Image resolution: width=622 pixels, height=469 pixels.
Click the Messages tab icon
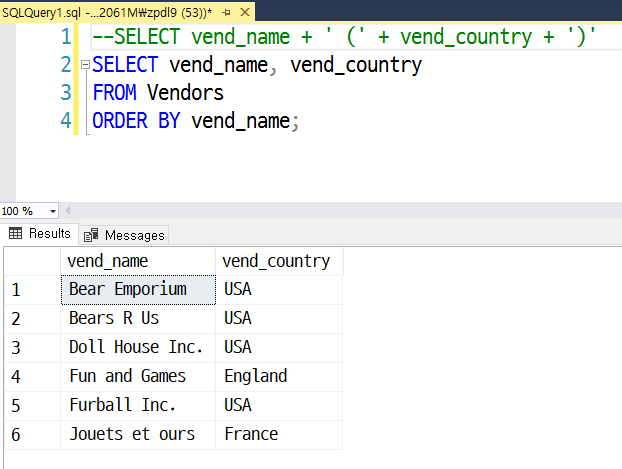coord(91,235)
